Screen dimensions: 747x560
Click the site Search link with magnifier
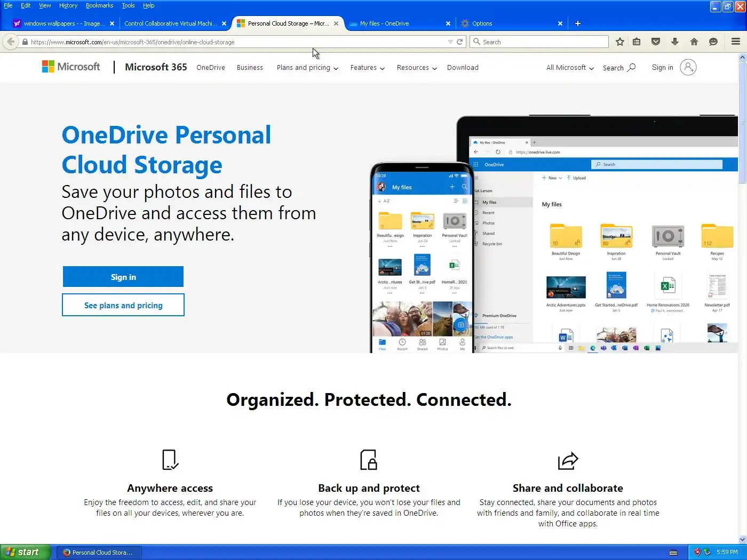click(619, 68)
